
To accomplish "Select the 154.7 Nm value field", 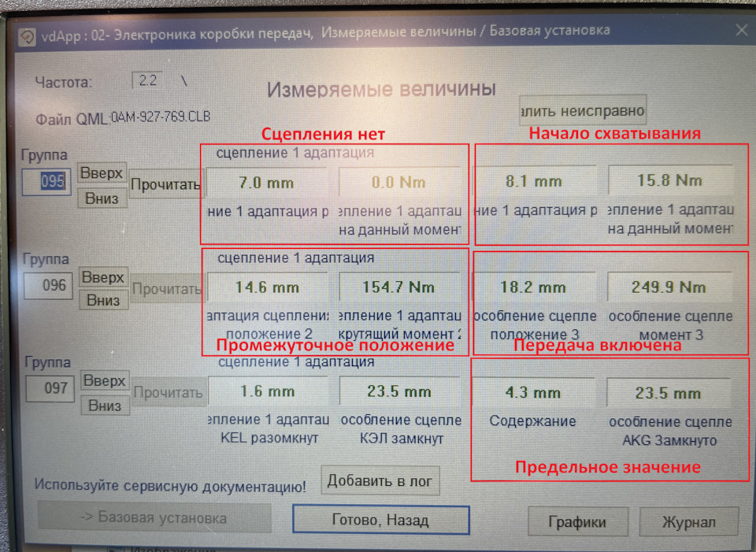I will [x=398, y=287].
